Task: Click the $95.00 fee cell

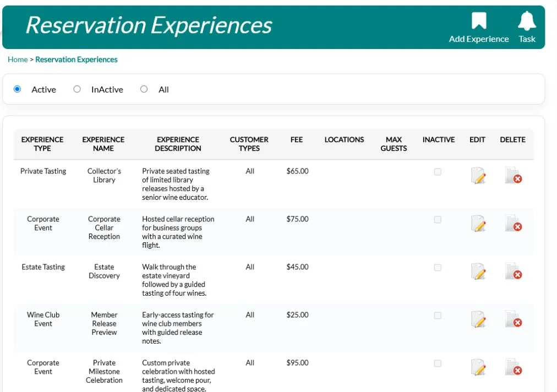Action: [x=297, y=363]
